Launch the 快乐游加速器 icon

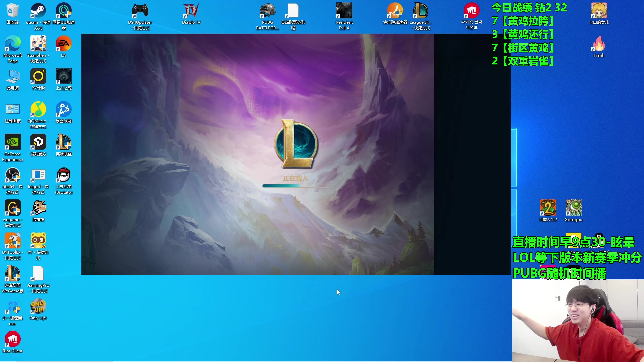tap(395, 13)
